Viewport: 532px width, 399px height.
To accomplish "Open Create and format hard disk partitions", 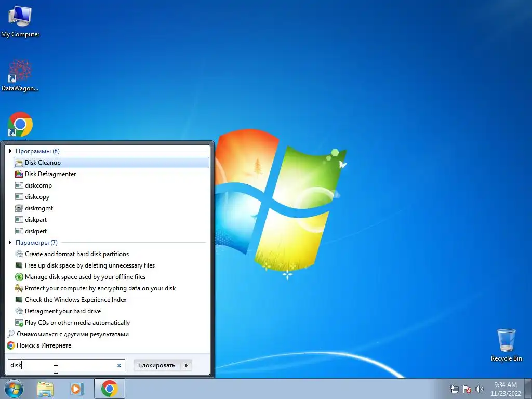I will point(111,254).
